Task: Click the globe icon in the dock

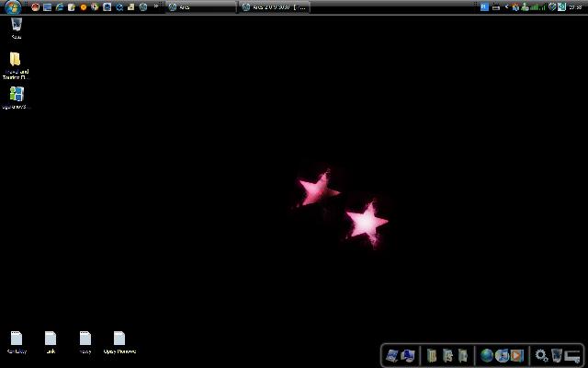Action: (487, 355)
